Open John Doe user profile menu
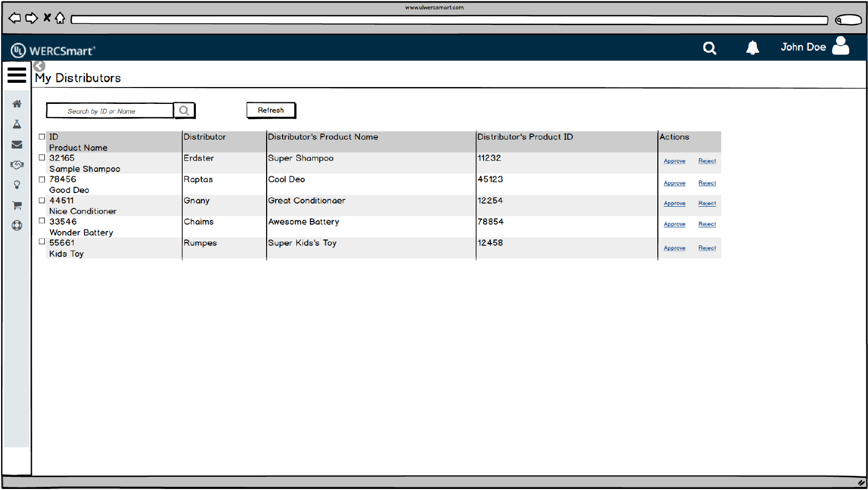The width and height of the screenshot is (868, 490). click(815, 47)
